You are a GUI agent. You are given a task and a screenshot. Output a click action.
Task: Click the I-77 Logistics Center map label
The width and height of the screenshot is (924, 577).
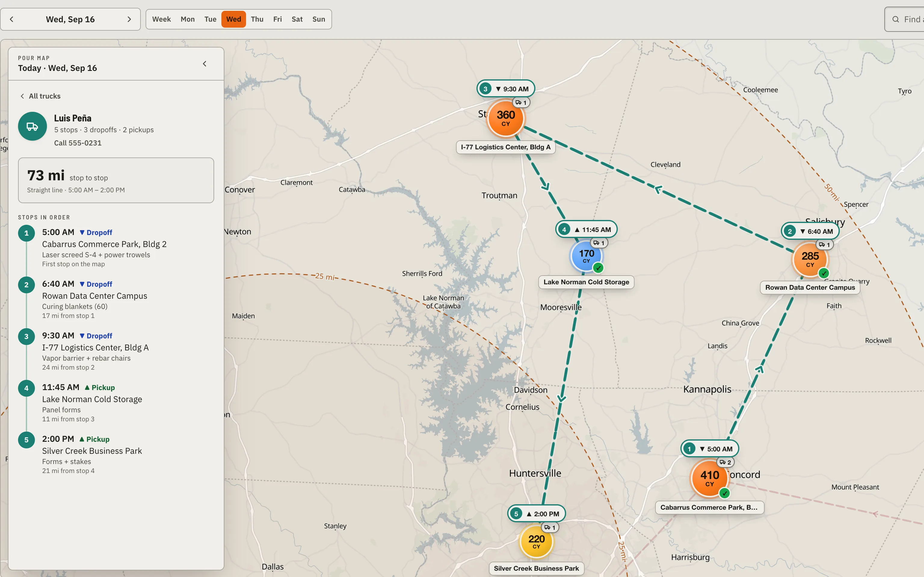coord(506,147)
